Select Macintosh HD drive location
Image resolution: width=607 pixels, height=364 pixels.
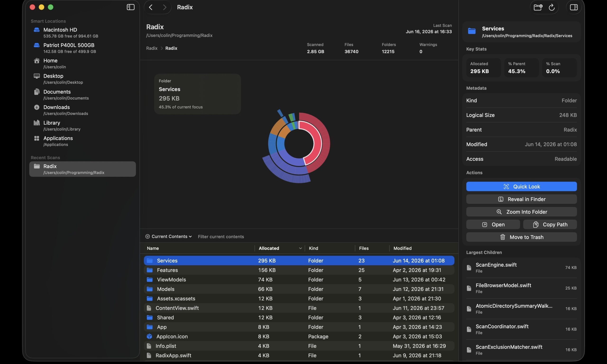pyautogui.click(x=83, y=33)
